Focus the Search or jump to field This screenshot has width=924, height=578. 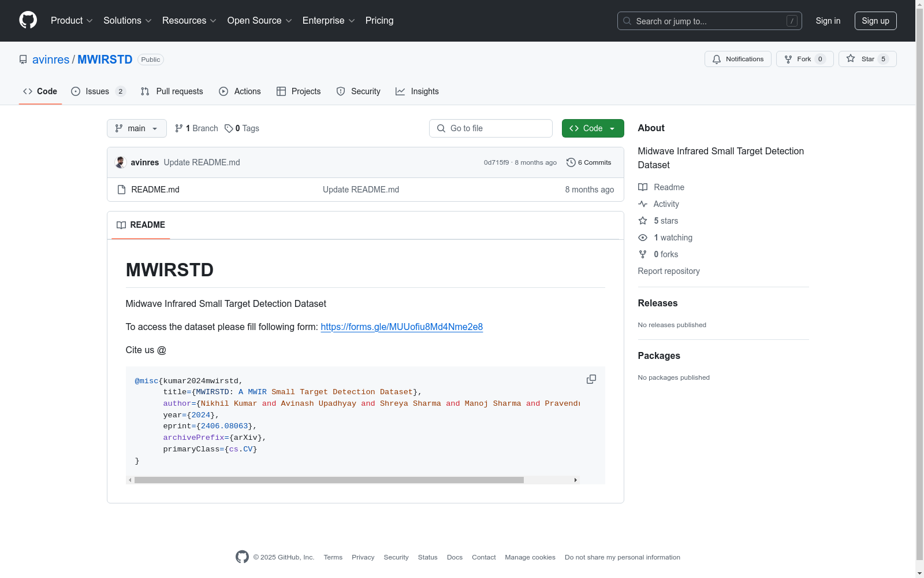pos(709,21)
